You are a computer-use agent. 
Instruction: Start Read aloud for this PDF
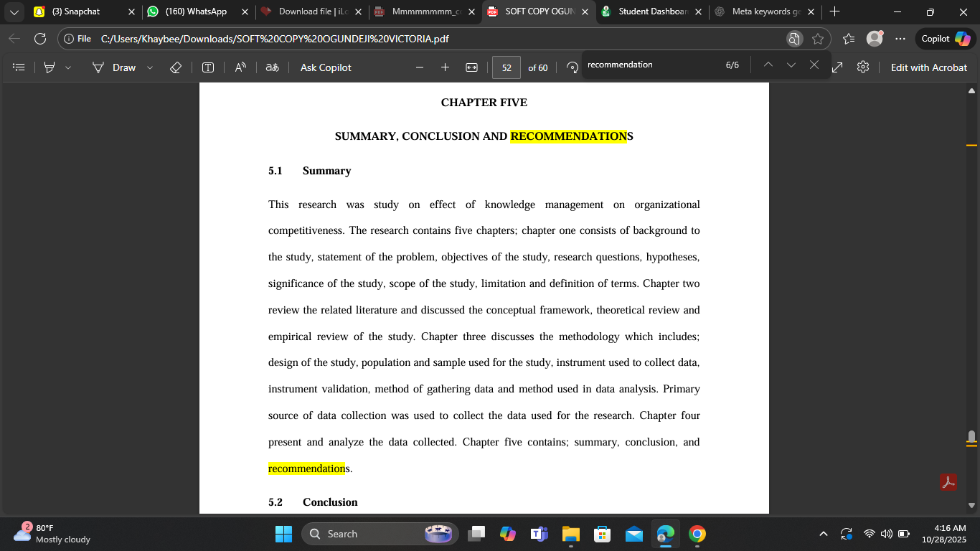pos(240,67)
